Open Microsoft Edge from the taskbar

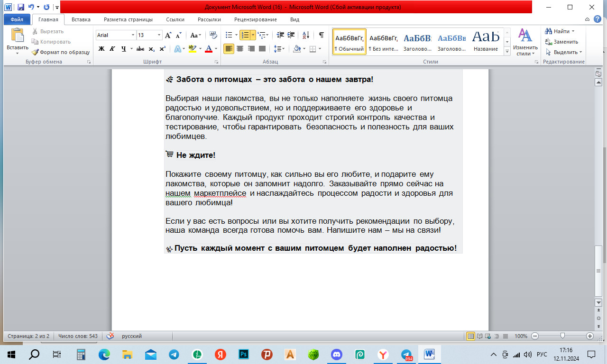pyautogui.click(x=104, y=354)
